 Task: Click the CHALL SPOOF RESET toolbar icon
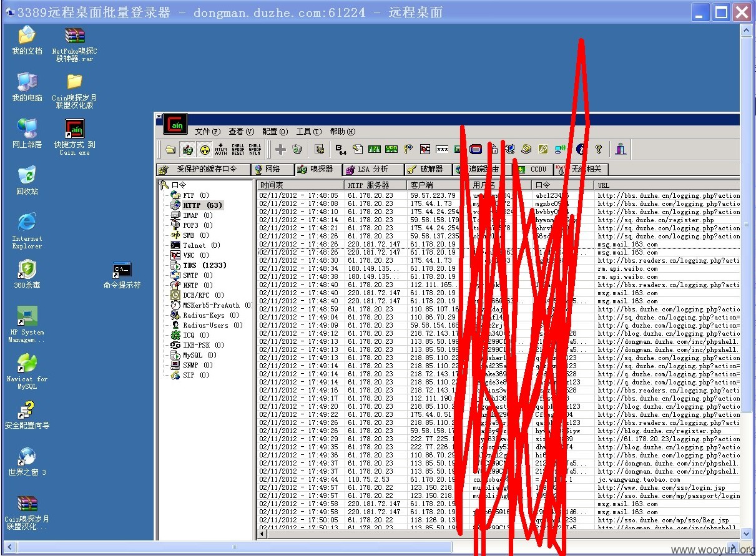click(x=238, y=149)
